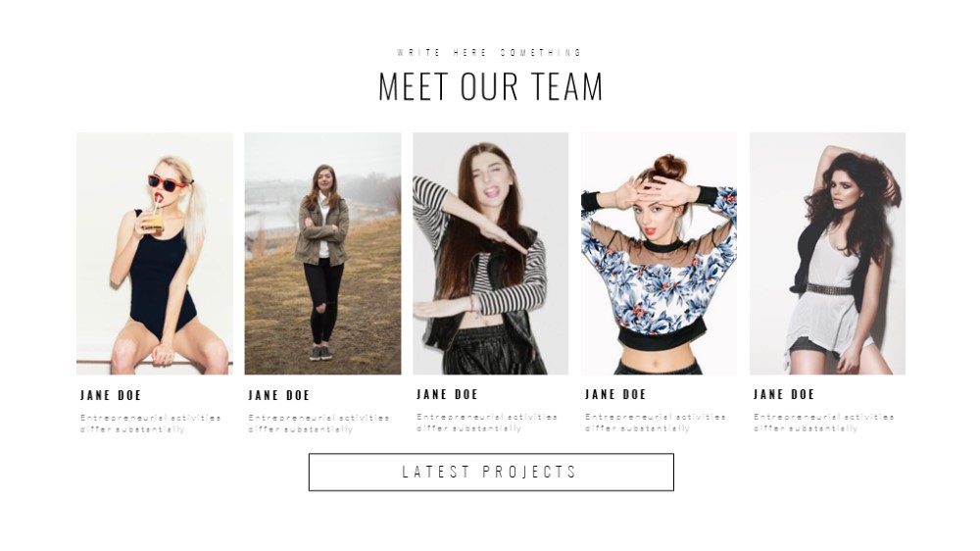Viewport: 980px width, 551px height.
Task: Open the first team photo with red sunglasses
Action: 155,253
